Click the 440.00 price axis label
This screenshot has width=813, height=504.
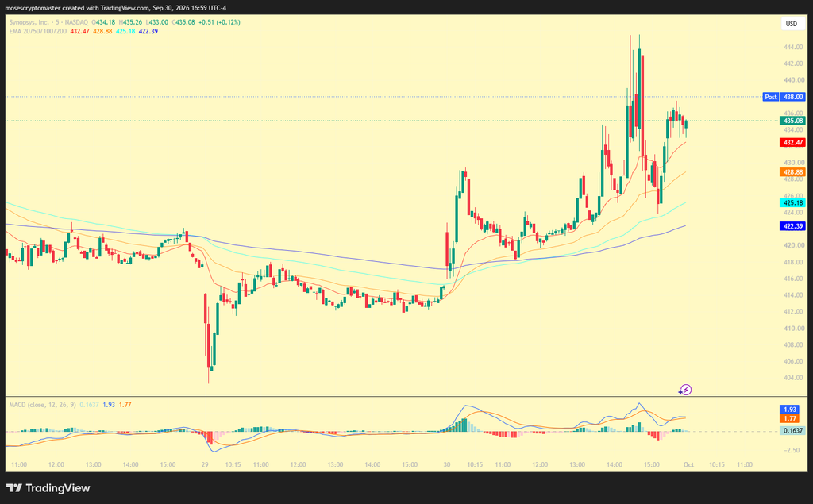click(x=794, y=80)
